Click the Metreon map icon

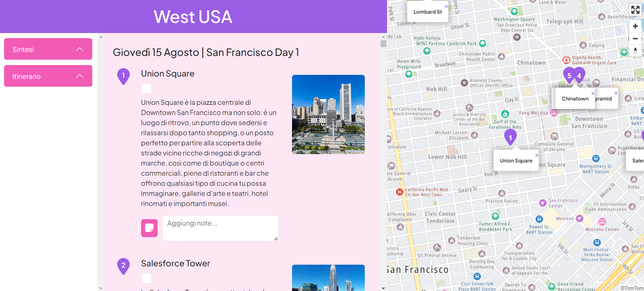tap(580, 219)
